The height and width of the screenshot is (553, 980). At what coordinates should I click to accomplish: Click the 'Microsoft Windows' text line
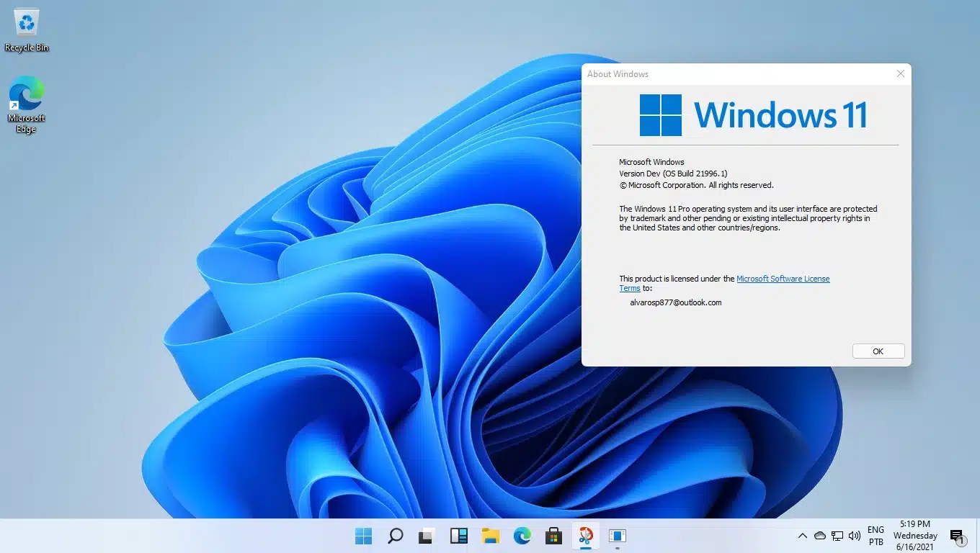coord(651,162)
